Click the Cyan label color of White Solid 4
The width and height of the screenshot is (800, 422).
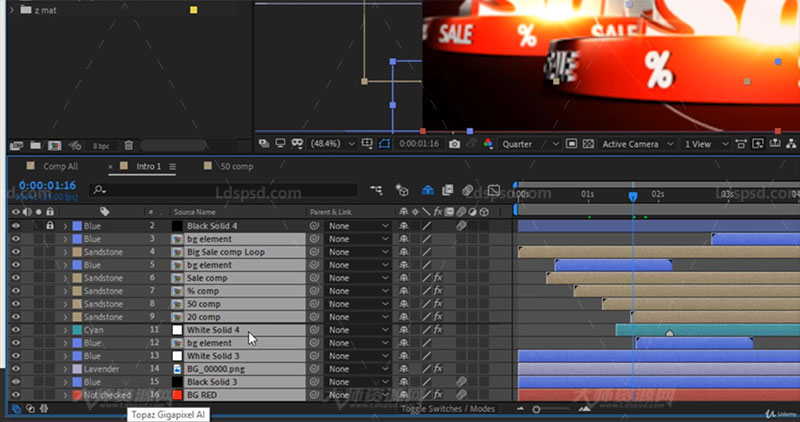(x=77, y=330)
